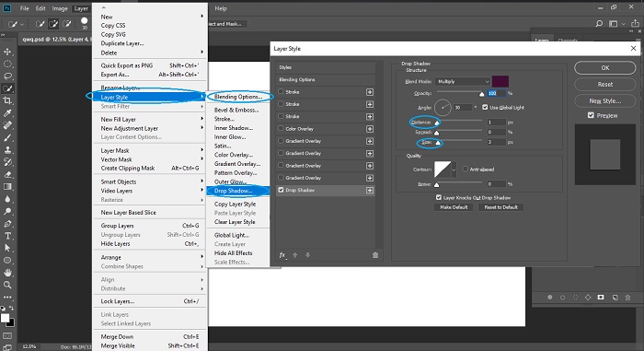
Task: Select the Hand tool
Action: (x=7, y=273)
